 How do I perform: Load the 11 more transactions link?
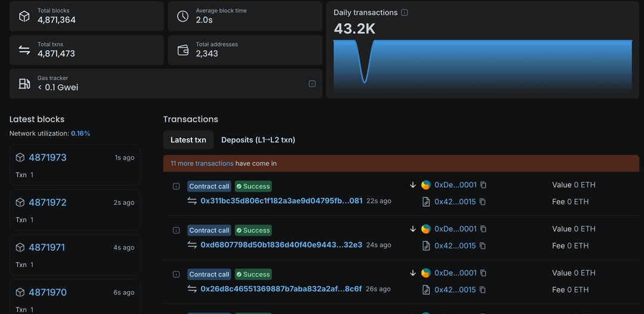pyautogui.click(x=202, y=163)
